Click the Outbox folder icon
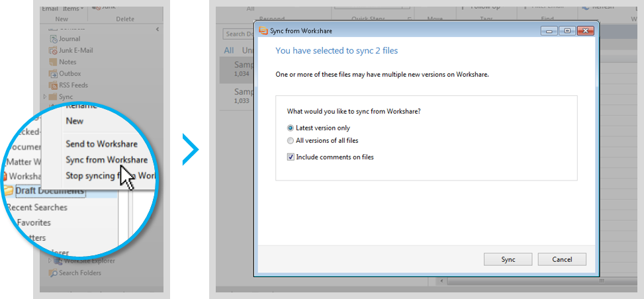 coord(53,74)
